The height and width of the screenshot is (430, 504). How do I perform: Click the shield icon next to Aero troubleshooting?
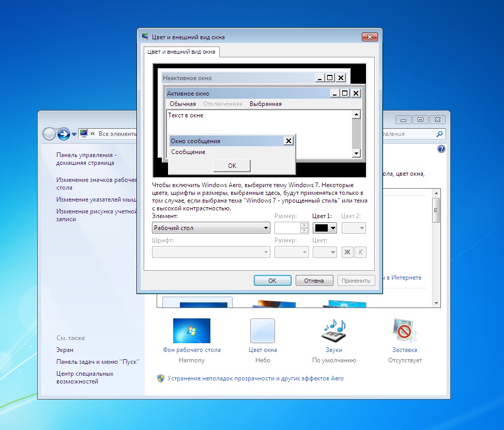tap(161, 378)
